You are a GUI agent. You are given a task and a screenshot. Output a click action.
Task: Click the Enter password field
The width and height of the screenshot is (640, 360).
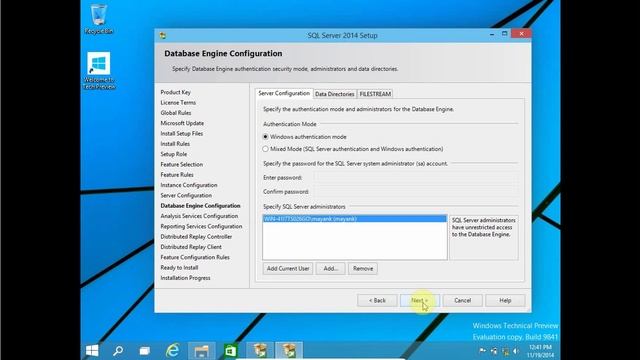tap(416, 178)
